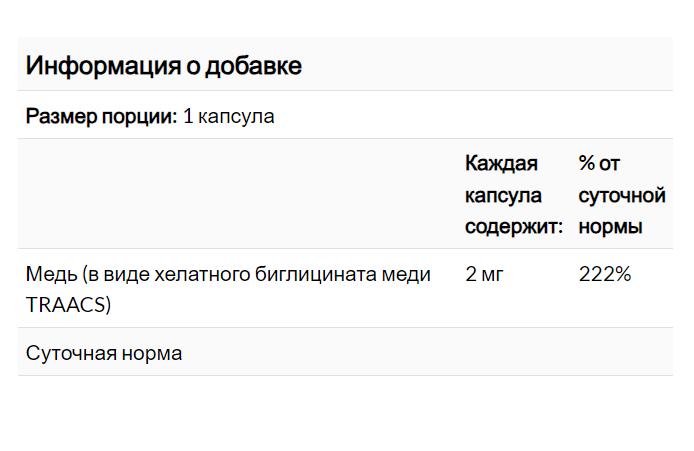Click the 'TRAACS)' text
Image resolution: width=694 pixels, height=451 pixels.
pyautogui.click(x=68, y=305)
